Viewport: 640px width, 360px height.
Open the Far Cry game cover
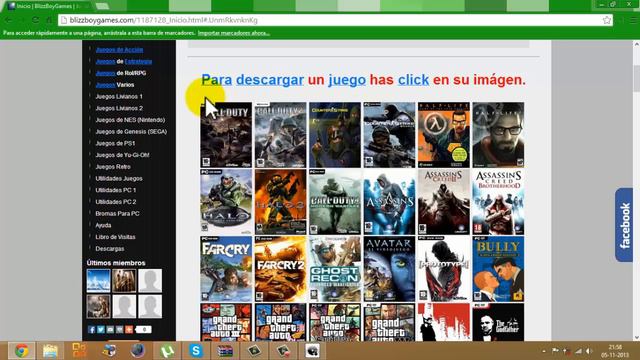[226, 269]
